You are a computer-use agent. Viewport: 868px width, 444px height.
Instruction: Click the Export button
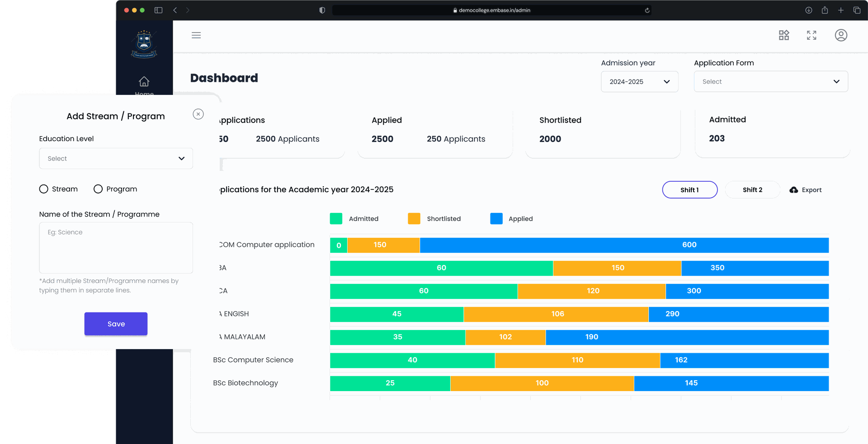(x=806, y=190)
